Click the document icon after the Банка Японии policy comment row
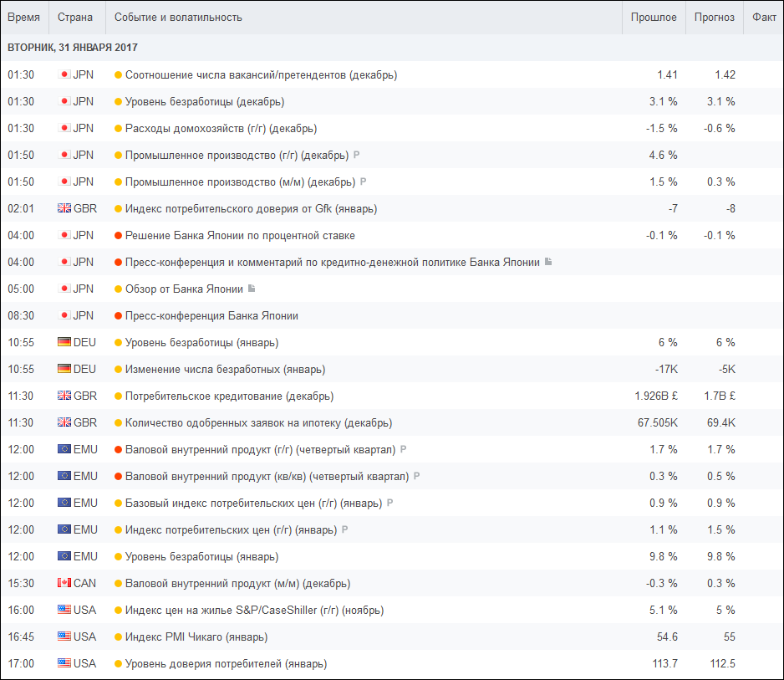The height and width of the screenshot is (680, 784). coord(548,262)
